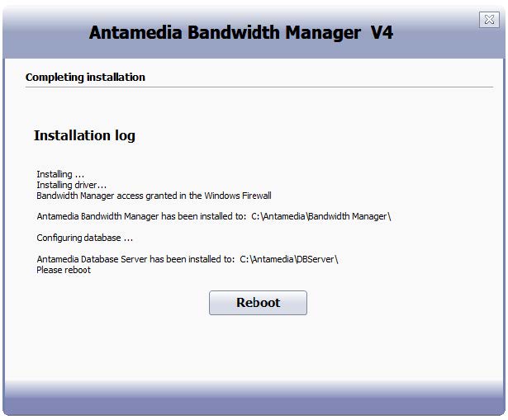Click the Bandwidth Manager installed-to log line

pos(214,216)
